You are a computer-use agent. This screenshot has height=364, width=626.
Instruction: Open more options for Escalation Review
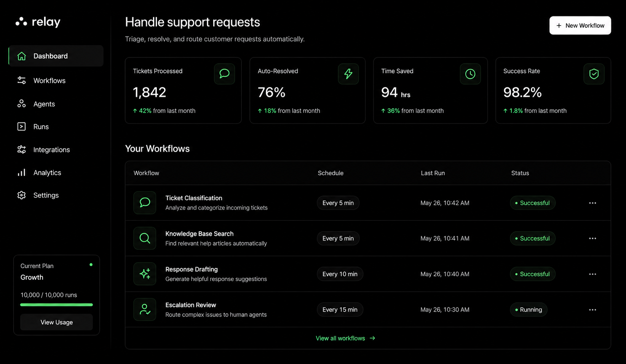(592, 310)
